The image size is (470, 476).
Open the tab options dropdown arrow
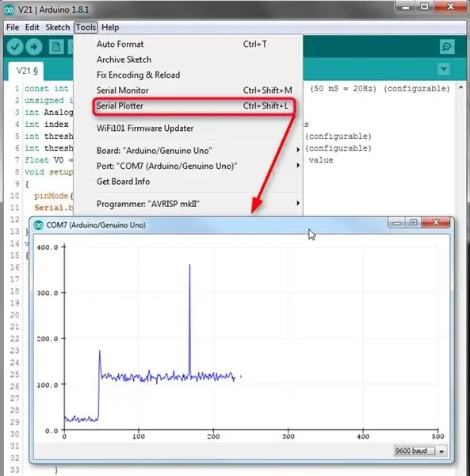point(444,69)
